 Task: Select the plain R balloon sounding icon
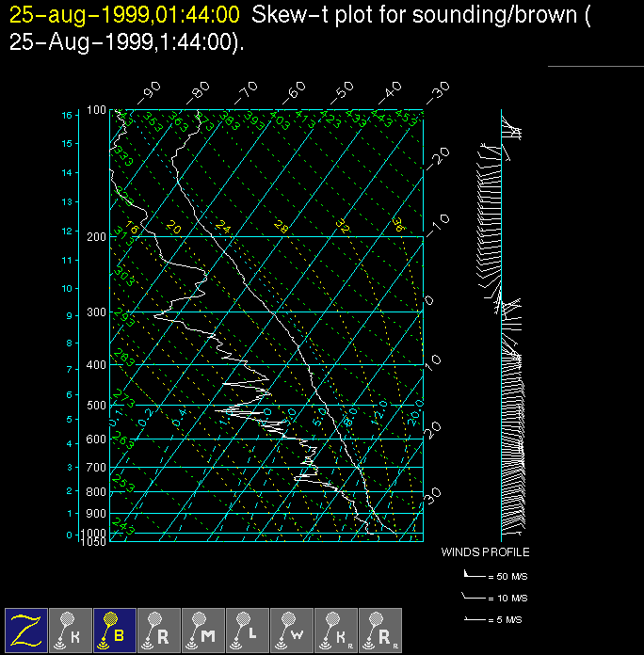pyautogui.click(x=159, y=630)
